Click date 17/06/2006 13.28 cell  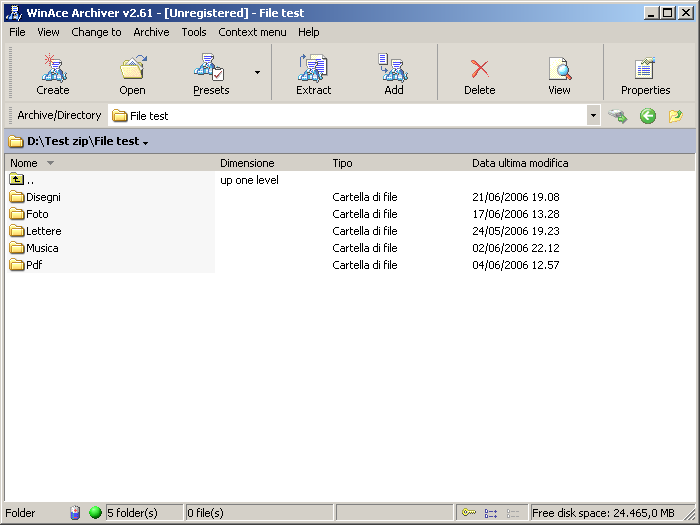(x=516, y=214)
